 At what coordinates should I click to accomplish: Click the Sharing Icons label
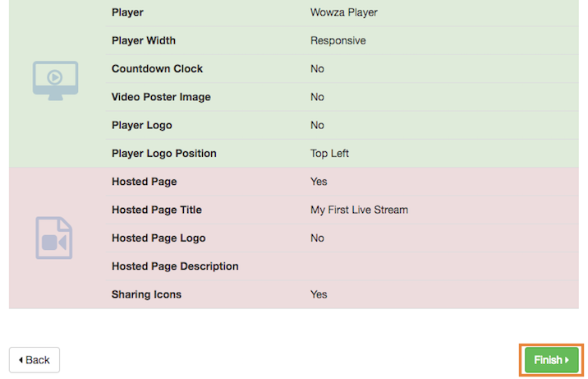click(146, 294)
